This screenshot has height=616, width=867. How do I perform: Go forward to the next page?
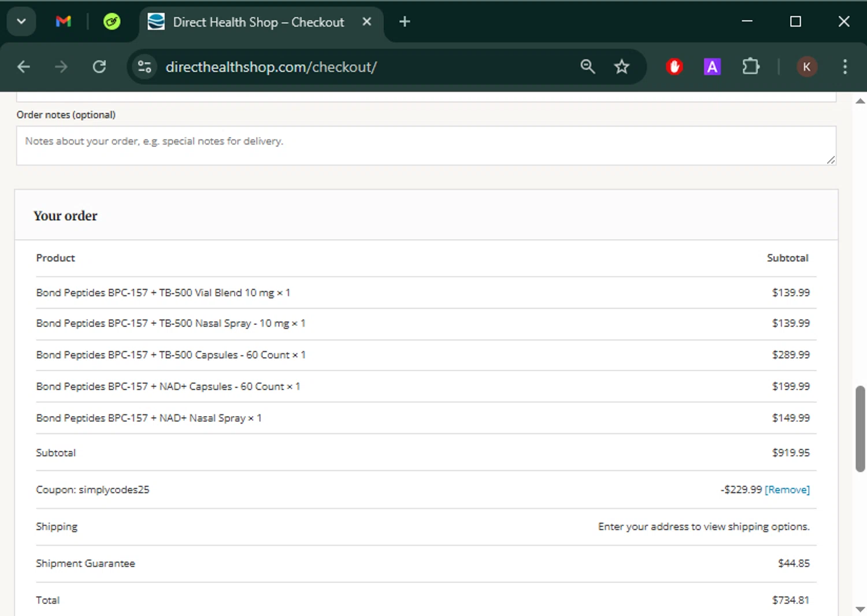pos(61,67)
